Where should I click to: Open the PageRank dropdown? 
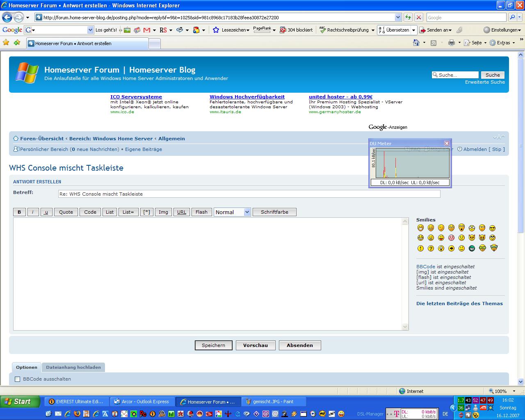pos(264,30)
